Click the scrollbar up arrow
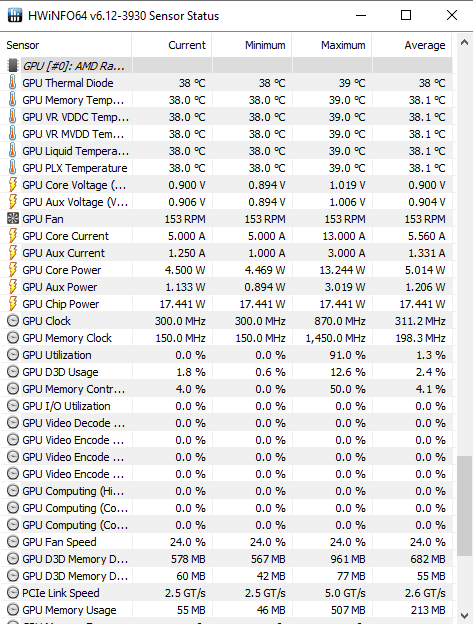 click(x=464, y=42)
